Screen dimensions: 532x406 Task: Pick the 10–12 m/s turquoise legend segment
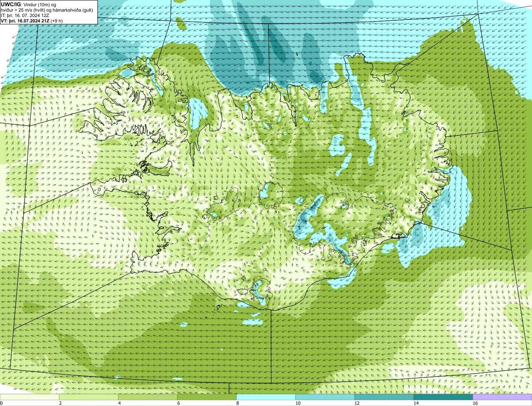[x=325, y=397]
